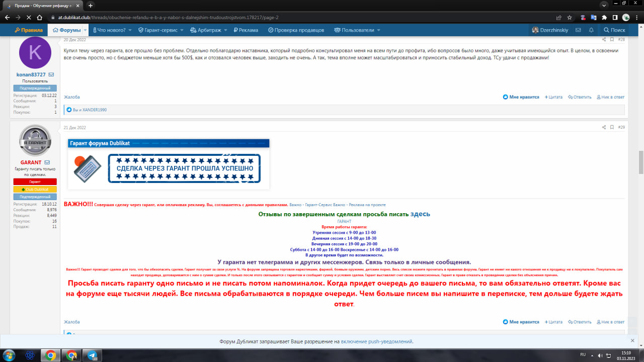Click the включение push-уведомлений link
This screenshot has width=644, height=362.
point(377,341)
